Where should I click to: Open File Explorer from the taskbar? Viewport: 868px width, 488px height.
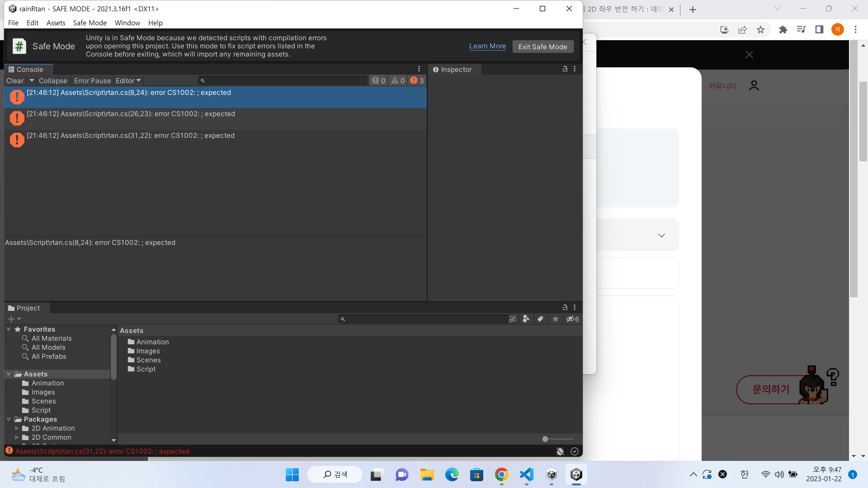[427, 475]
